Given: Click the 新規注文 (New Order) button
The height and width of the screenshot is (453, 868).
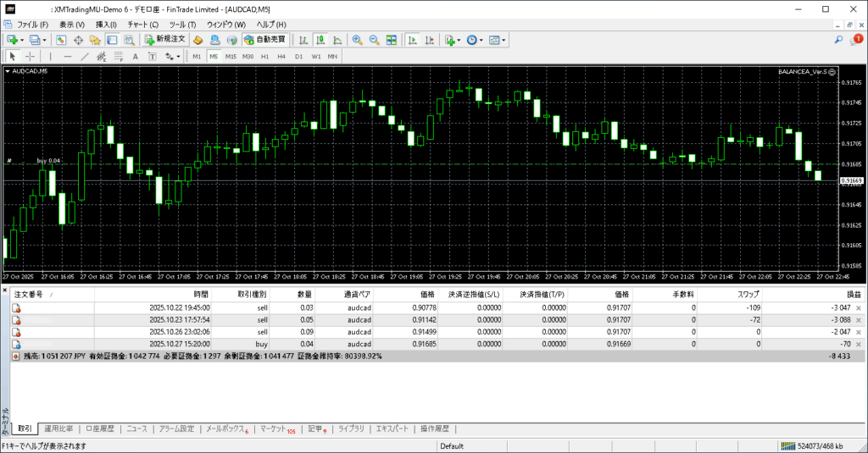Looking at the screenshot, I should click(164, 40).
